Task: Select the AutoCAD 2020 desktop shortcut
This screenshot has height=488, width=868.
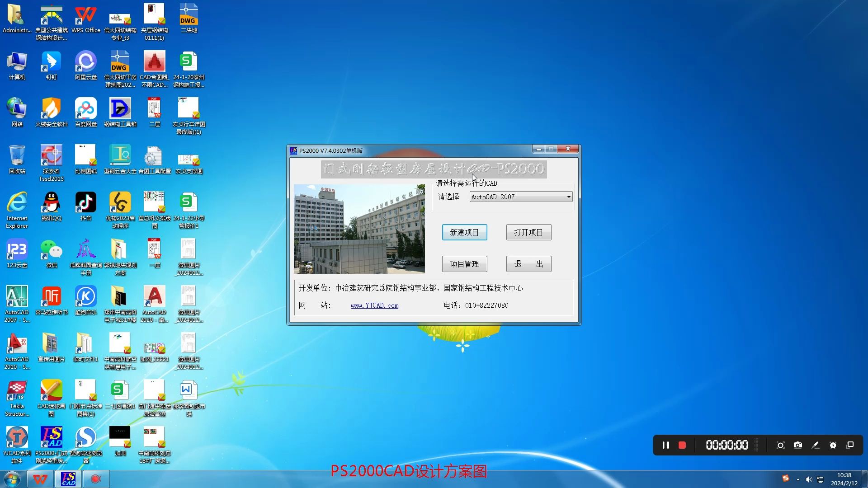Action: click(x=155, y=305)
